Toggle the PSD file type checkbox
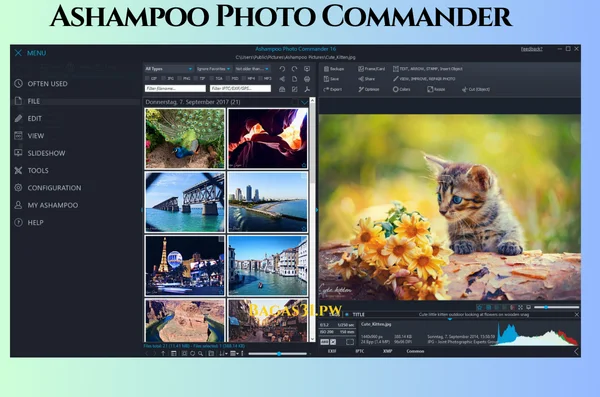Screen dimensions: 600x397 [x=228, y=78]
